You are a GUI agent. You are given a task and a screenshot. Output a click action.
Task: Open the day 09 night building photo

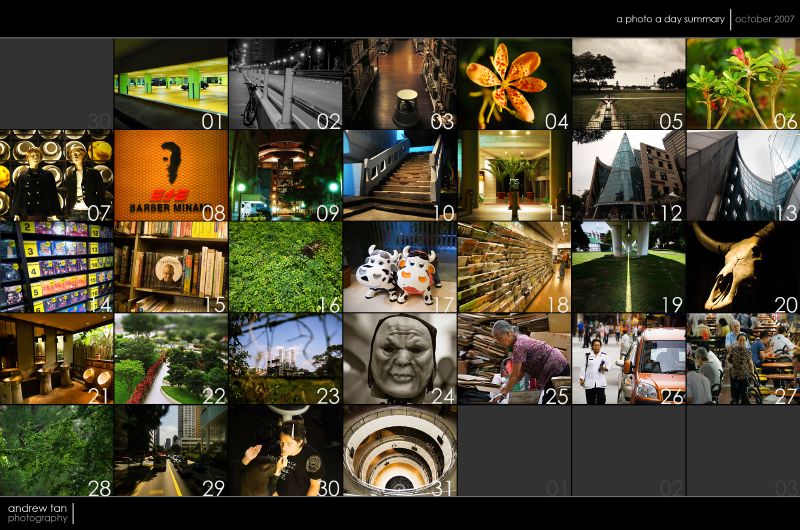coord(286,175)
